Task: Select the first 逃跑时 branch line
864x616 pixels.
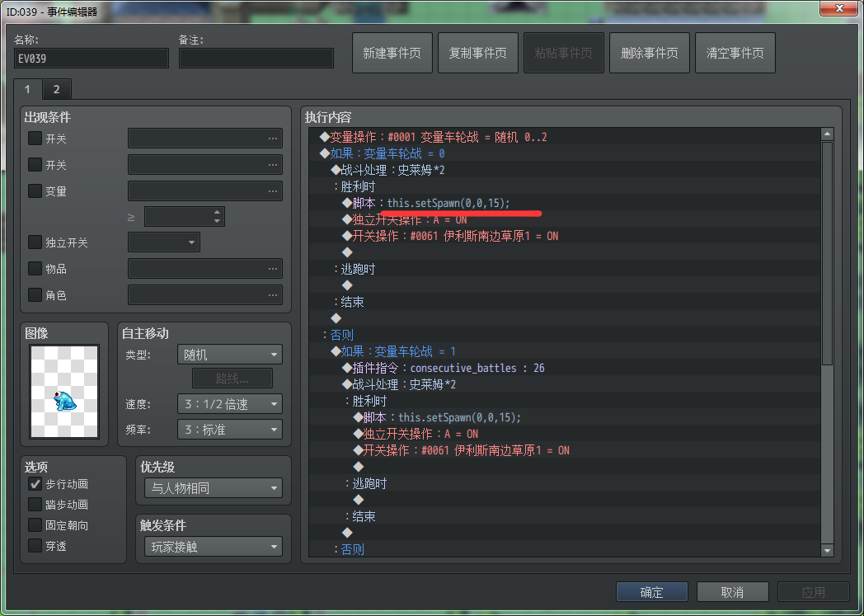Action: 564,269
